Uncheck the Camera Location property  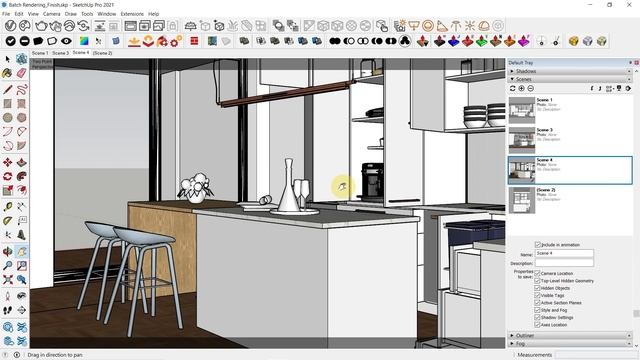pyautogui.click(x=538, y=273)
